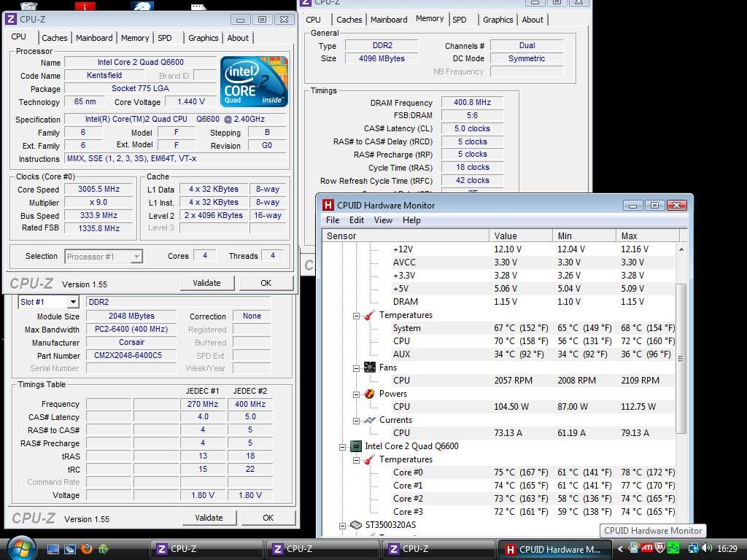Switch to Mainboard tab in the processor CPU-Z window
The height and width of the screenshot is (560, 747).
(94, 38)
